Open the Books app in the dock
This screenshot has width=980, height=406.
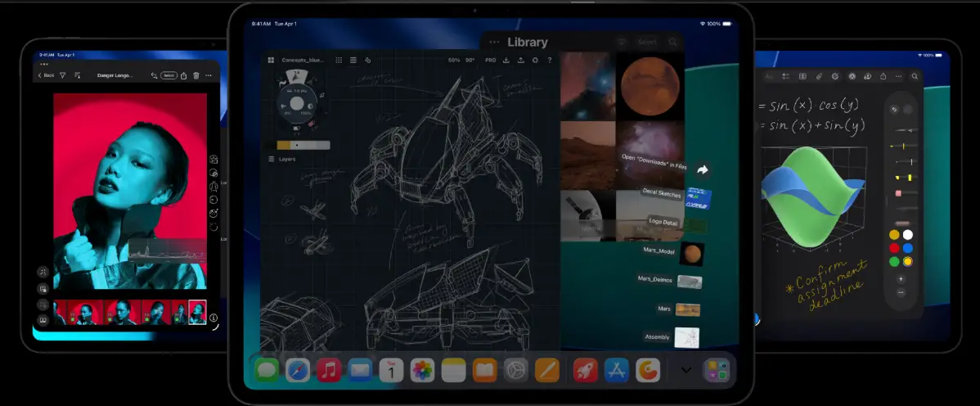[x=485, y=370]
